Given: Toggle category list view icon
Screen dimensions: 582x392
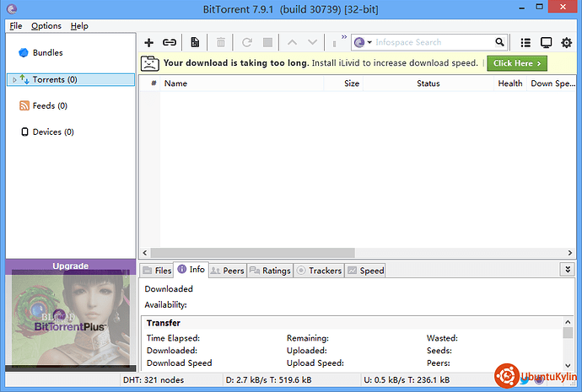Looking at the screenshot, I should point(525,43).
